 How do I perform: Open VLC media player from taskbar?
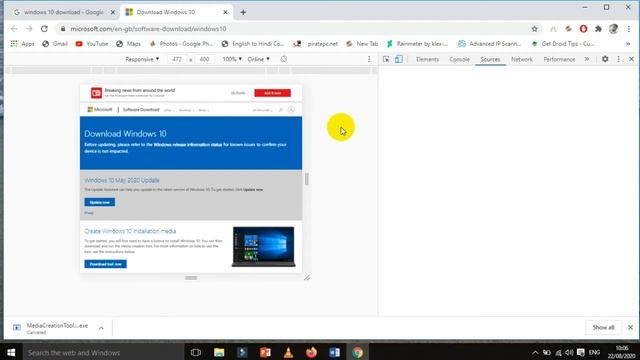coord(288,352)
